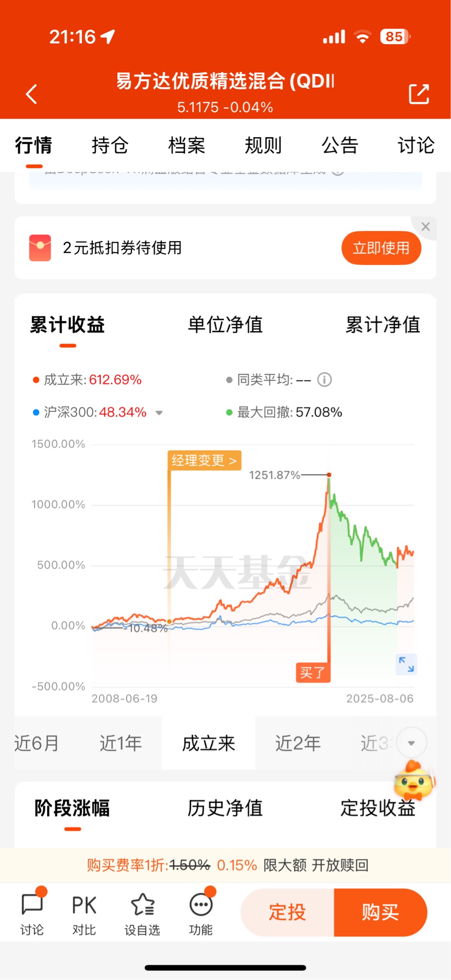The height and width of the screenshot is (980, 451).
Task: Expand 沪深300 benchmark dropdown arrow
Action: pos(159,413)
